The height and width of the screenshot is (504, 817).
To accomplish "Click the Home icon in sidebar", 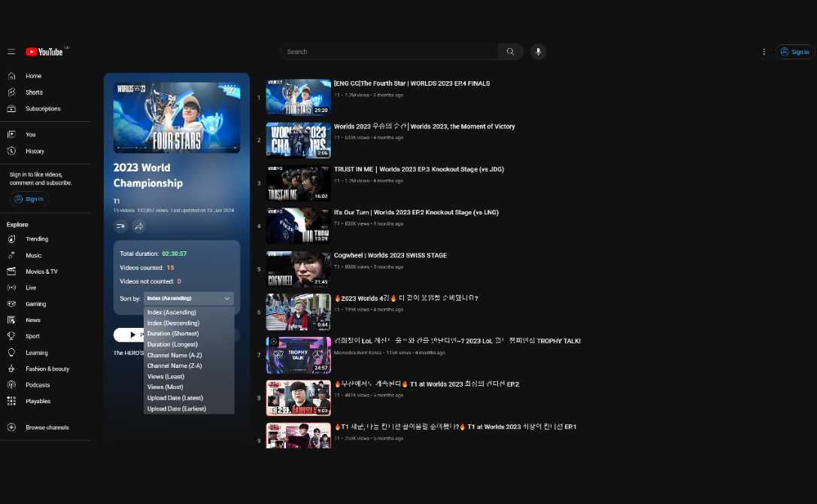I will [x=11, y=76].
